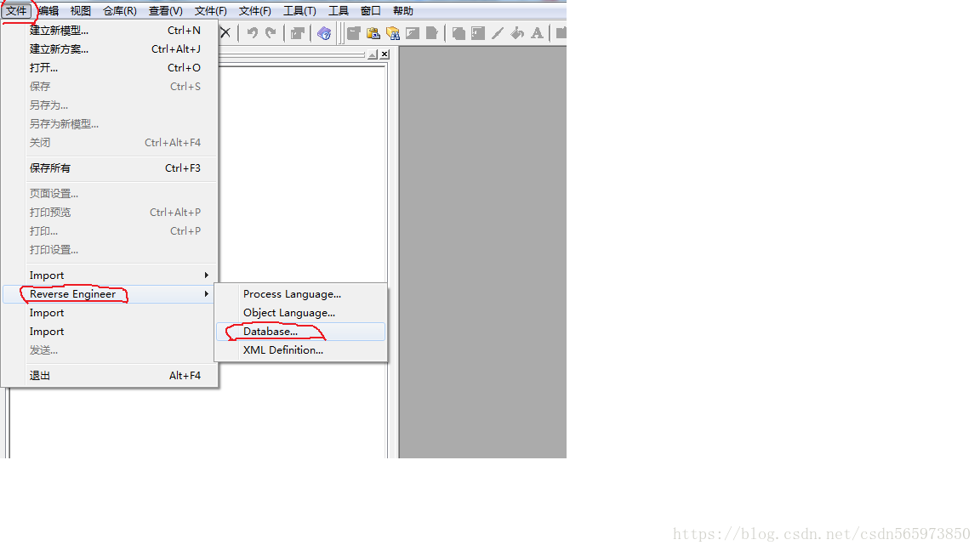Close the browser panel with its X
Image resolution: width=980 pixels, height=551 pixels.
pos(385,54)
